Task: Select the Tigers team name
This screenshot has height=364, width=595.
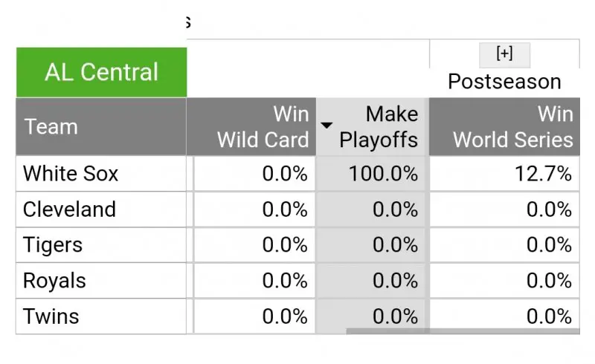Action: tap(53, 245)
